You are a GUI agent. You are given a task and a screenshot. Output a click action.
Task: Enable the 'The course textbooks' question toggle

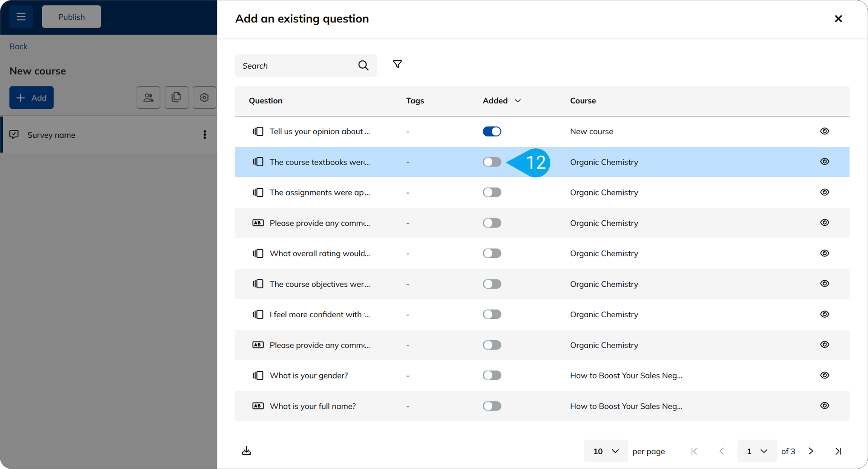pos(492,162)
